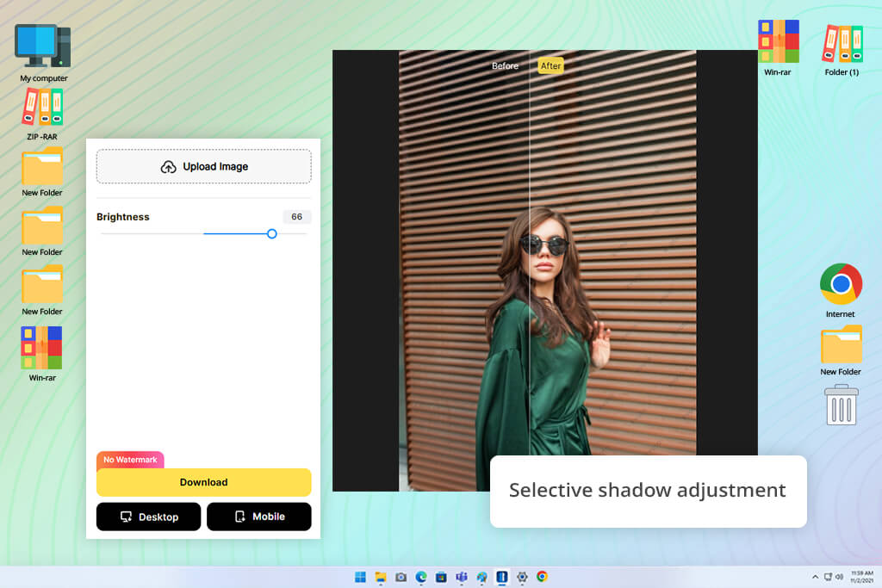This screenshot has width=882, height=588.
Task: Click the Brightness label text
Action: coord(122,217)
